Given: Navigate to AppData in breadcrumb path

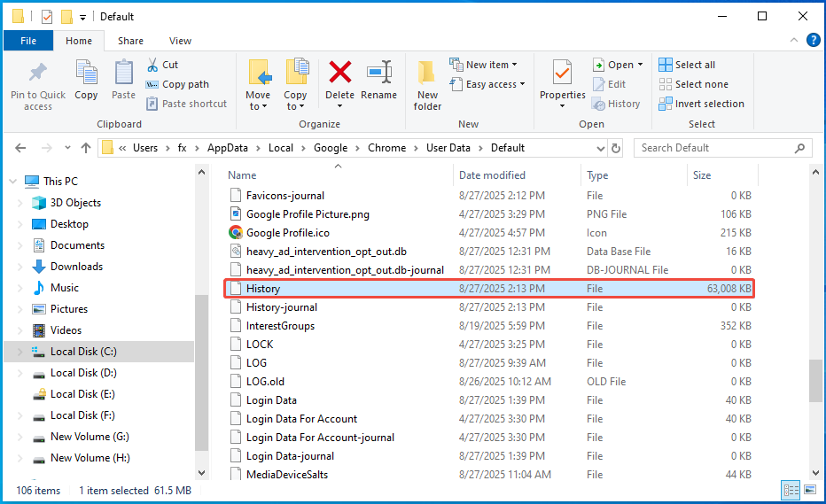Looking at the screenshot, I should pyautogui.click(x=228, y=148).
